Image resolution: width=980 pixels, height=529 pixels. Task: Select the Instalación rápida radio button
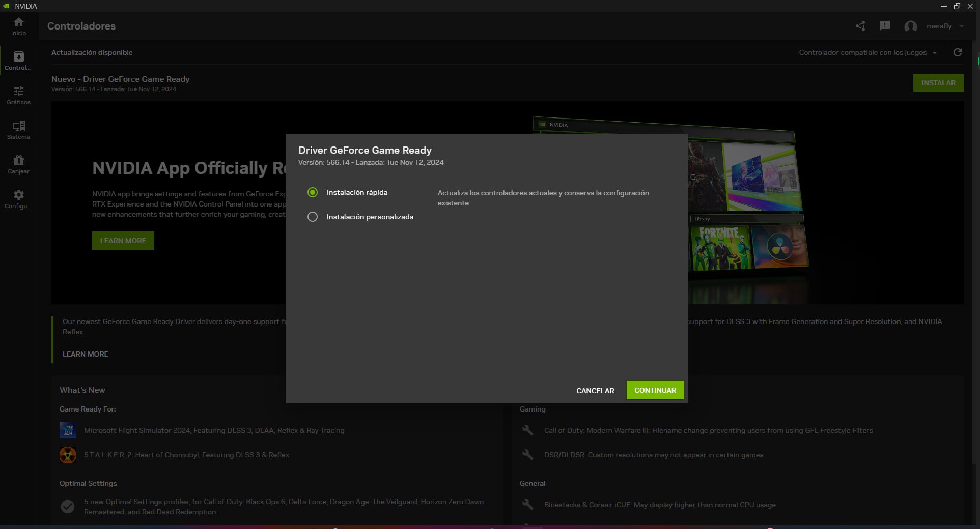pyautogui.click(x=313, y=192)
